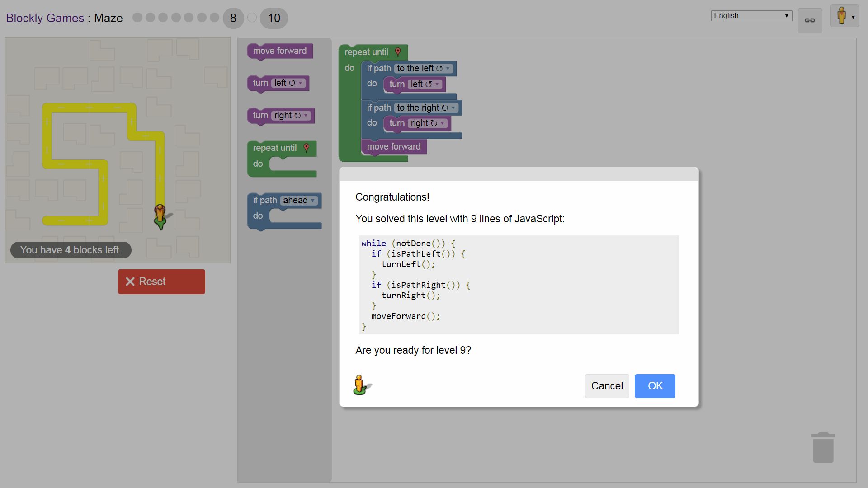Select the first level dot in navigation
868x488 pixels.
click(137, 18)
